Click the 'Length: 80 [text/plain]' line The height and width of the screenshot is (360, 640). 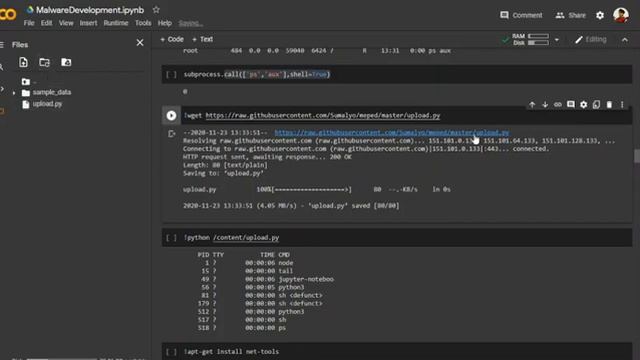coord(225,165)
